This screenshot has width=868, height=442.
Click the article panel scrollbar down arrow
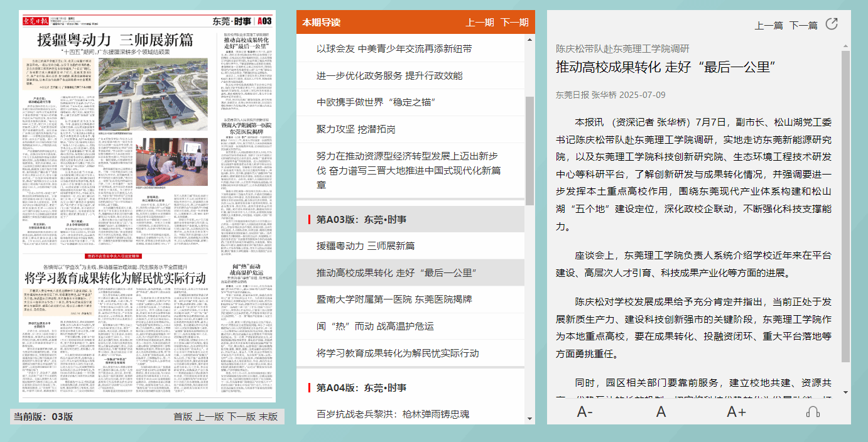pyautogui.click(x=845, y=392)
